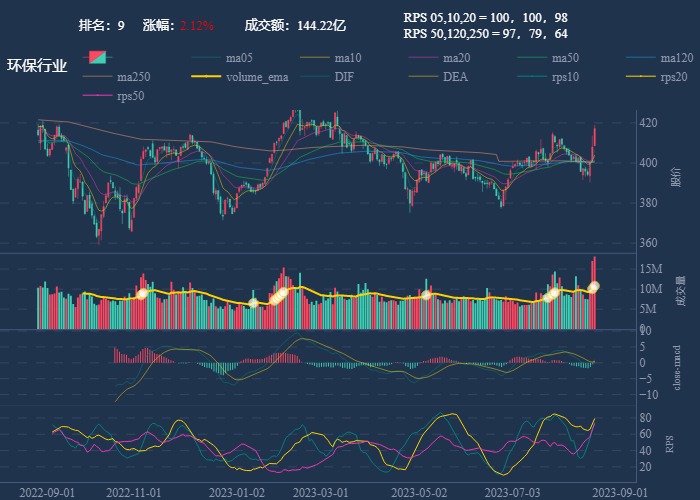
Task: Click the ma50 legend item
Action: tap(565, 58)
